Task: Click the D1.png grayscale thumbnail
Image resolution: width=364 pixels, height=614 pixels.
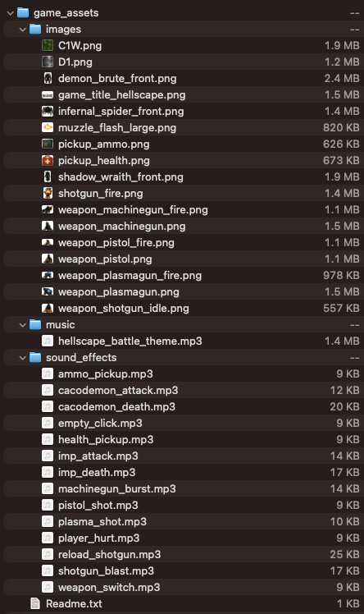Action: [x=48, y=62]
